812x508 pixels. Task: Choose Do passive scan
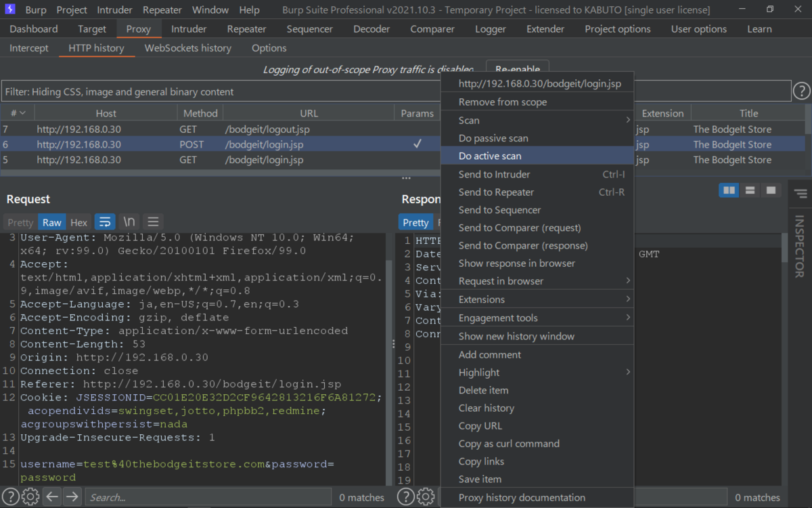coord(537,138)
